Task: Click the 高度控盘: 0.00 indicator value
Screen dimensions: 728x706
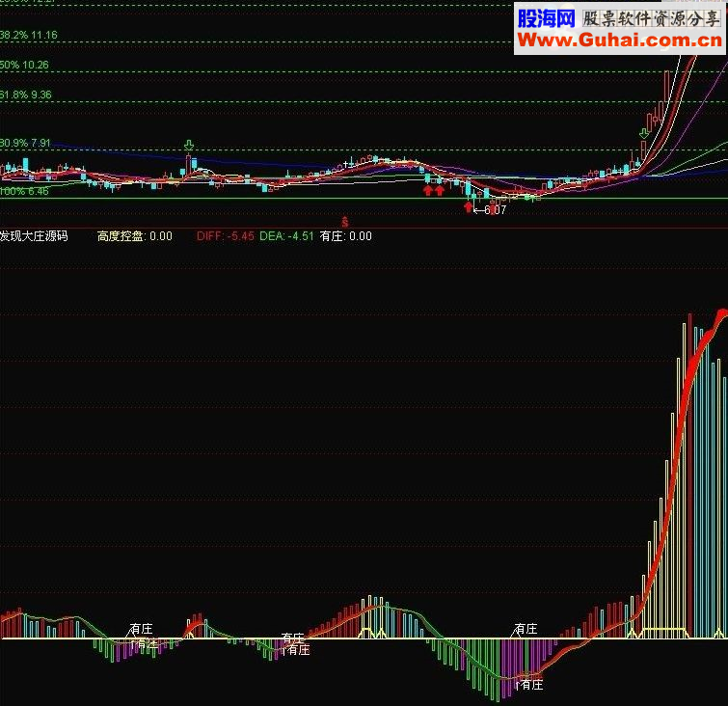Action: pos(135,236)
